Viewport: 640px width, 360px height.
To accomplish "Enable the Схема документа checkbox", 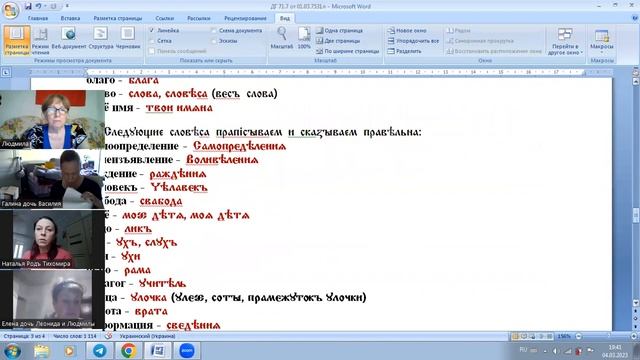I will 214,31.
